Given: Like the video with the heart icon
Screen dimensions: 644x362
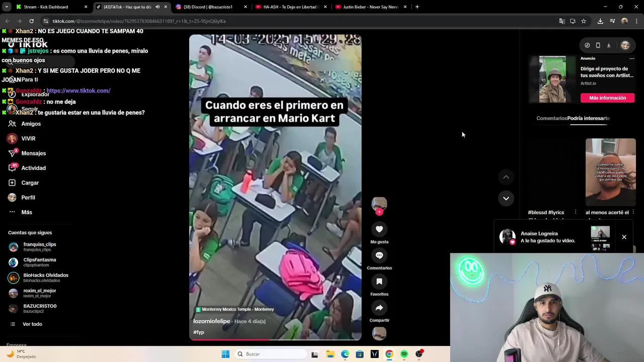Looking at the screenshot, I should click(379, 229).
